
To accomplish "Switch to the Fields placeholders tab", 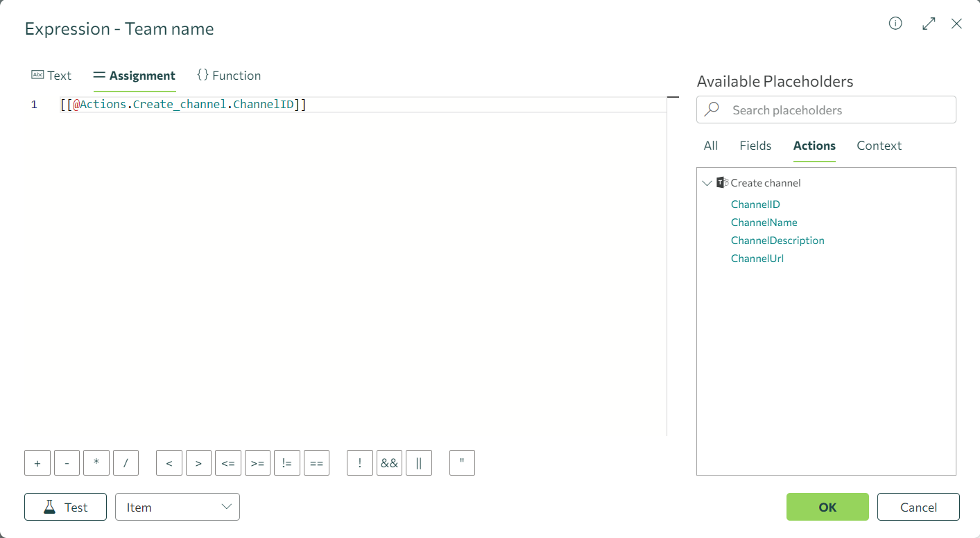I will point(755,146).
